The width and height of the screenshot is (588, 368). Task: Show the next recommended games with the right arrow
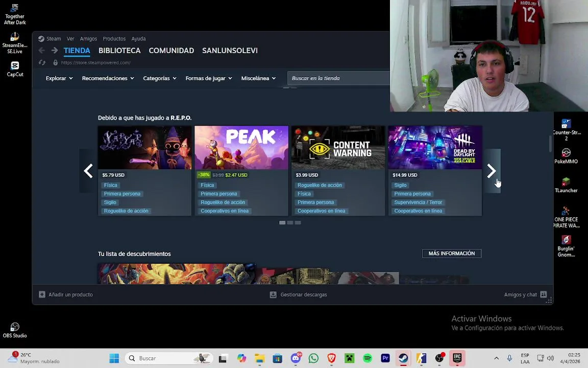click(491, 171)
